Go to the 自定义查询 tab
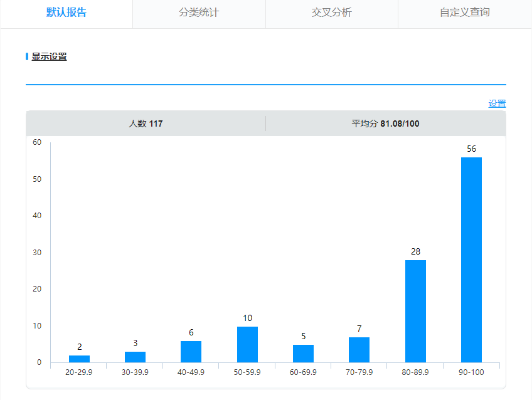 [x=464, y=13]
